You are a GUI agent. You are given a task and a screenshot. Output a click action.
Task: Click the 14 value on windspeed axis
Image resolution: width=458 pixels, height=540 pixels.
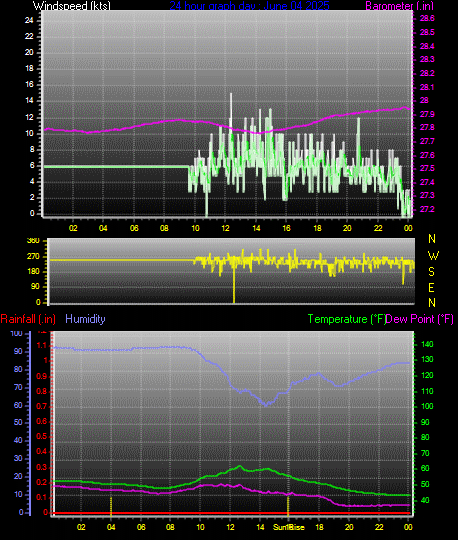pos(29,101)
